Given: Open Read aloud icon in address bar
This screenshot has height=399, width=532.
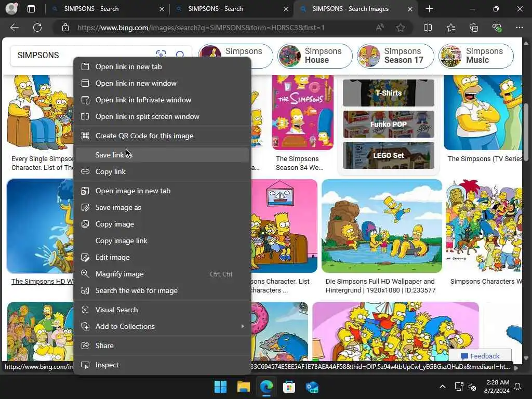Looking at the screenshot, I should pos(380,28).
